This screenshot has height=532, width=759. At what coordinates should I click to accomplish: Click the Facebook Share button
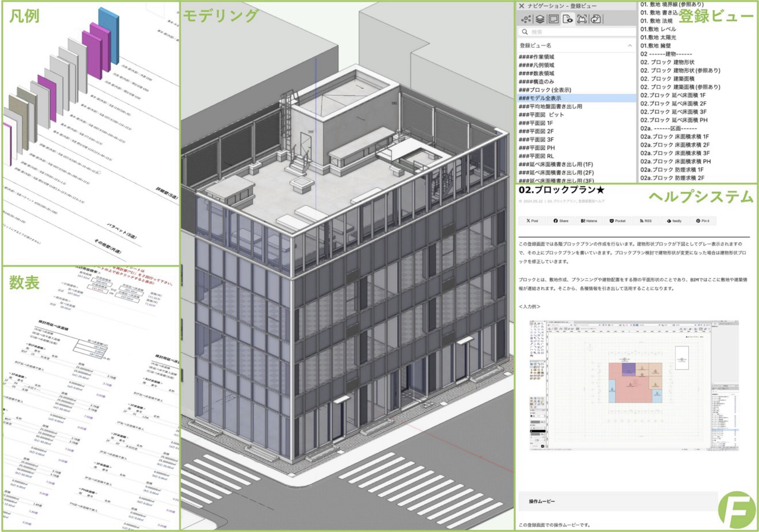(561, 221)
